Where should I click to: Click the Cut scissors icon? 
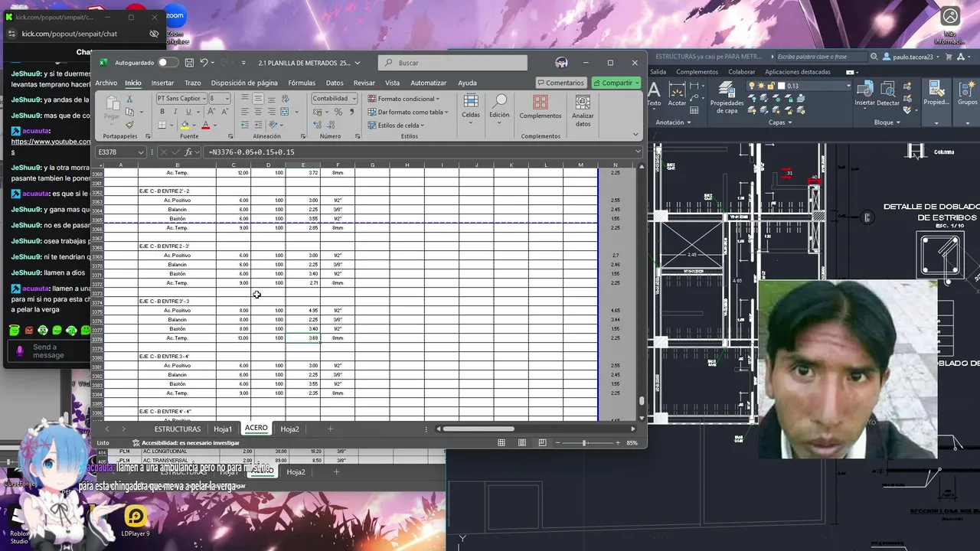(x=129, y=99)
